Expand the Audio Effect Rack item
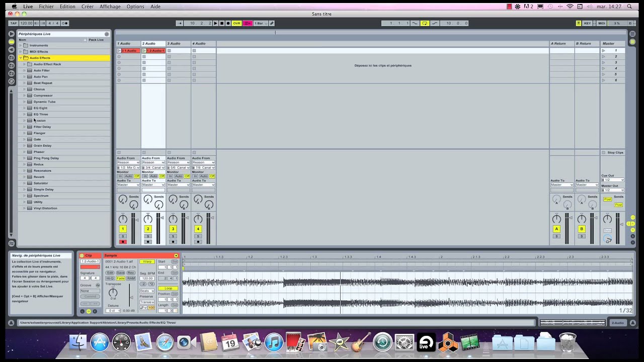This screenshot has width=644, height=362. 24,64
